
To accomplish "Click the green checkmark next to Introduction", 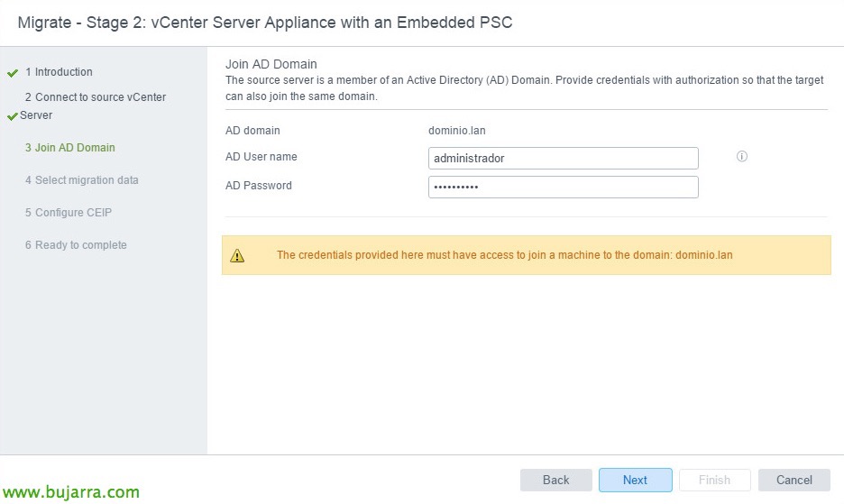I will coord(13,73).
